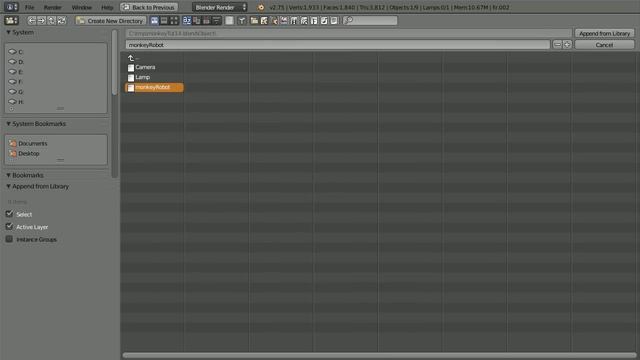
Task: Open the Render menu
Action: [x=53, y=7]
